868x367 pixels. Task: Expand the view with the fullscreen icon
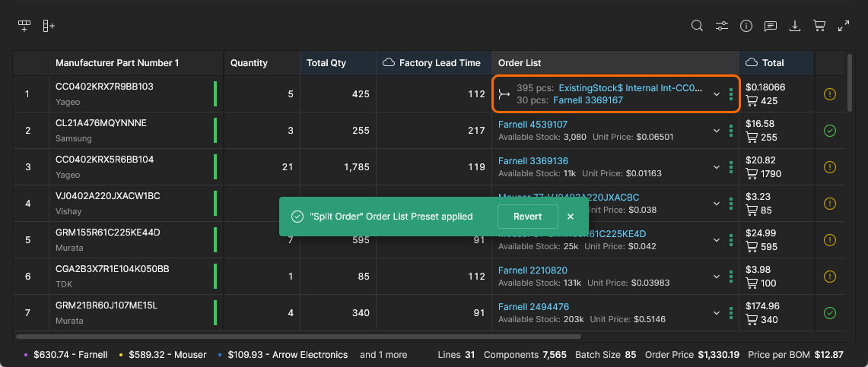pyautogui.click(x=844, y=26)
